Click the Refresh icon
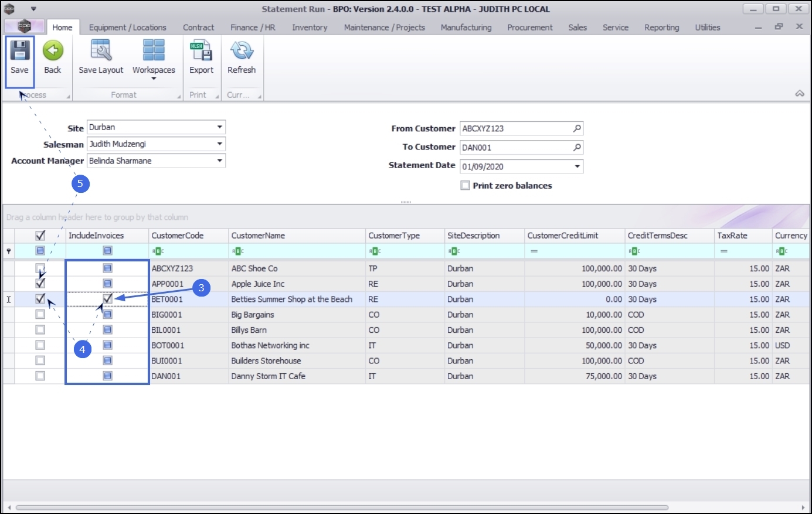812x514 pixels. [x=242, y=52]
